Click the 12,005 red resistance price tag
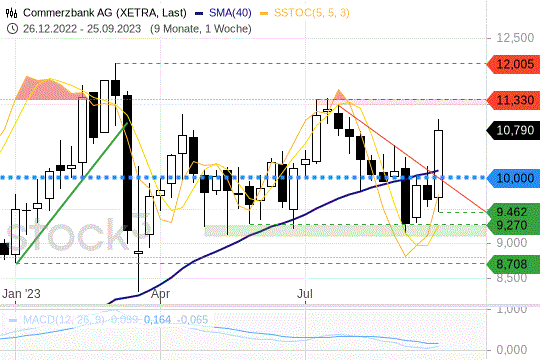540x360 pixels. (513, 64)
